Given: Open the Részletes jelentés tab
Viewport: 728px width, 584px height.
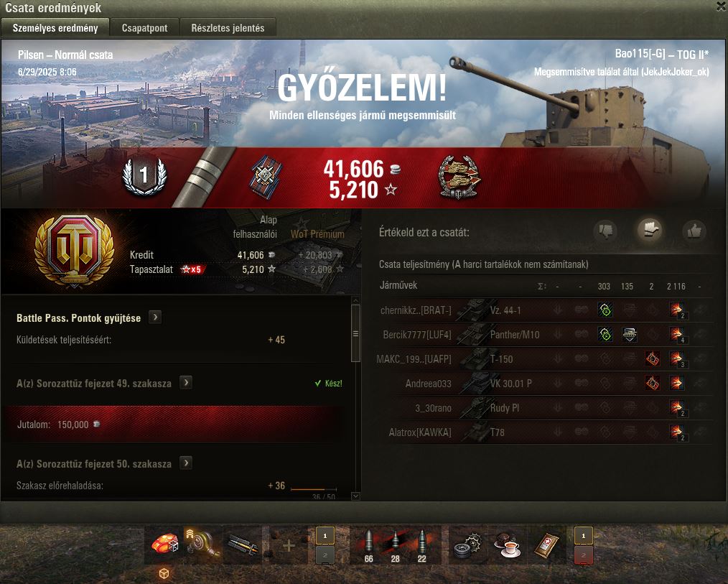Looking at the screenshot, I should click(228, 28).
